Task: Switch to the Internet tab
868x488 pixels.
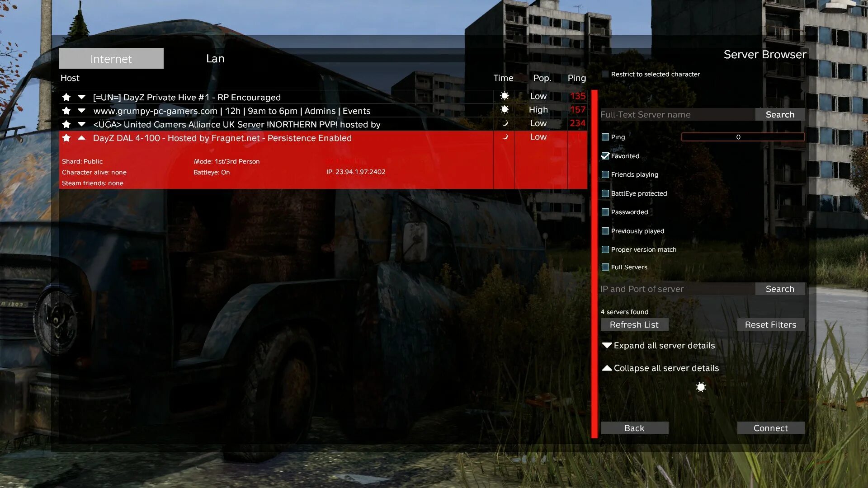Action: pyautogui.click(x=111, y=58)
